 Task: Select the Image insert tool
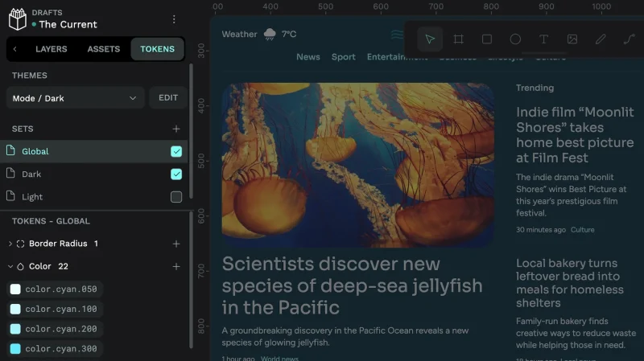coord(572,39)
